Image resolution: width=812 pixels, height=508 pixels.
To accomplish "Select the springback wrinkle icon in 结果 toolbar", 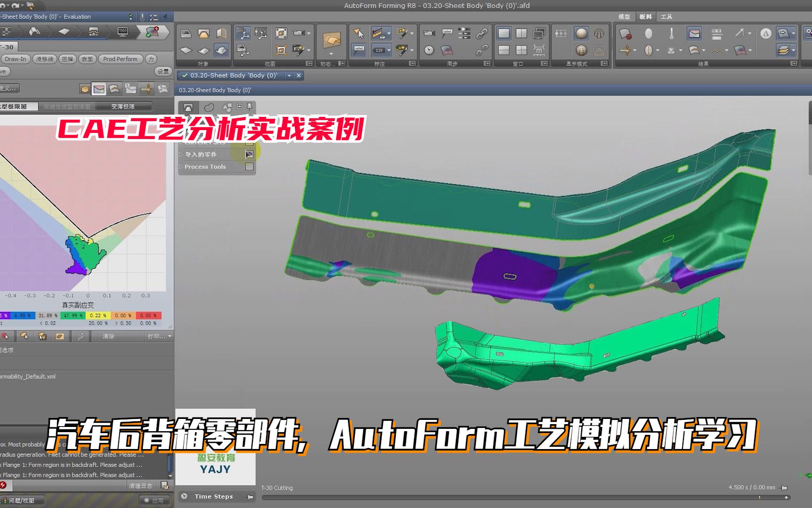I will click(x=716, y=51).
